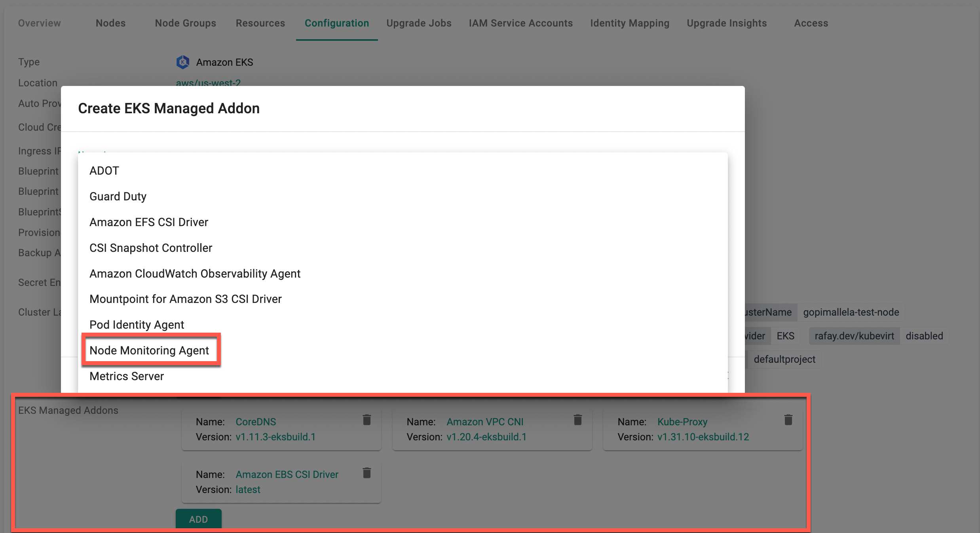Open the CoreDNS addon name link
The image size is (980, 533).
(x=256, y=422)
